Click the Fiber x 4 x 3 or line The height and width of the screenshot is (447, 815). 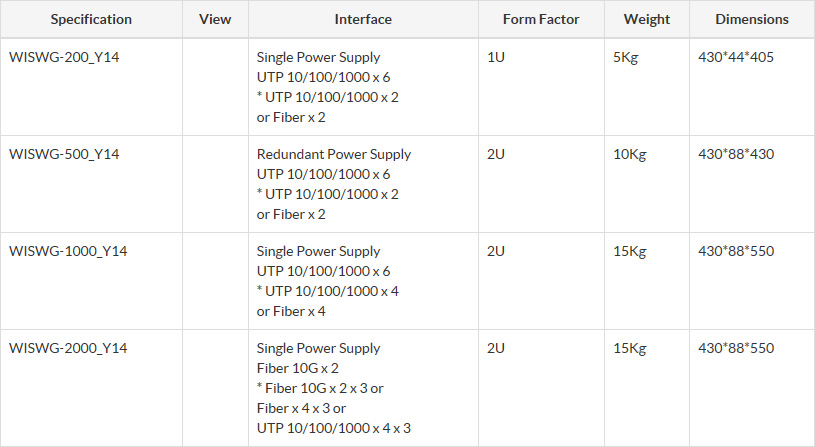302,408
